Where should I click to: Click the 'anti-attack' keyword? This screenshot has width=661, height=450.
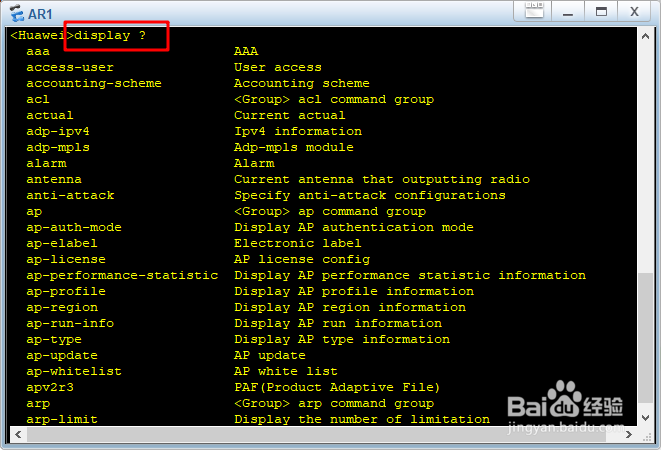click(70, 196)
